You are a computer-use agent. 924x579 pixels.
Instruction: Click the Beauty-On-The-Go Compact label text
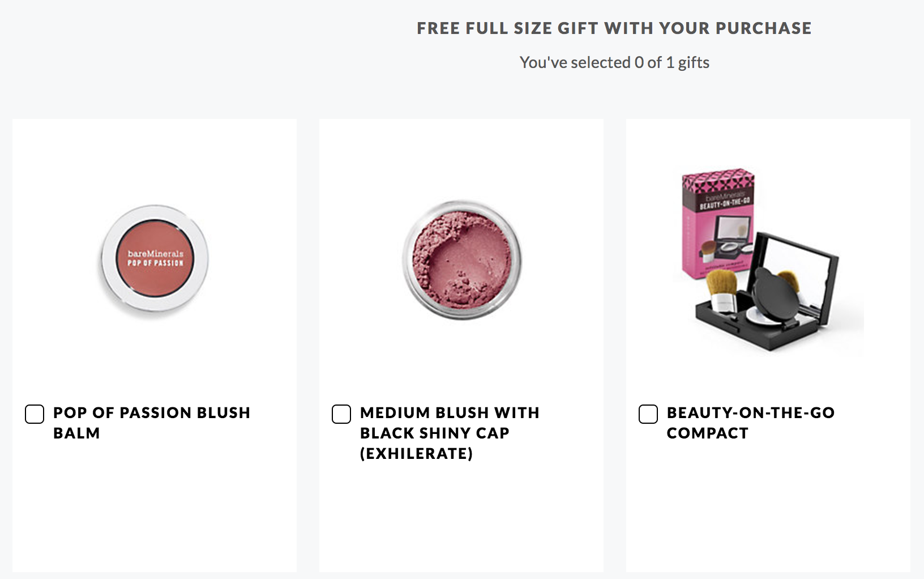[751, 423]
